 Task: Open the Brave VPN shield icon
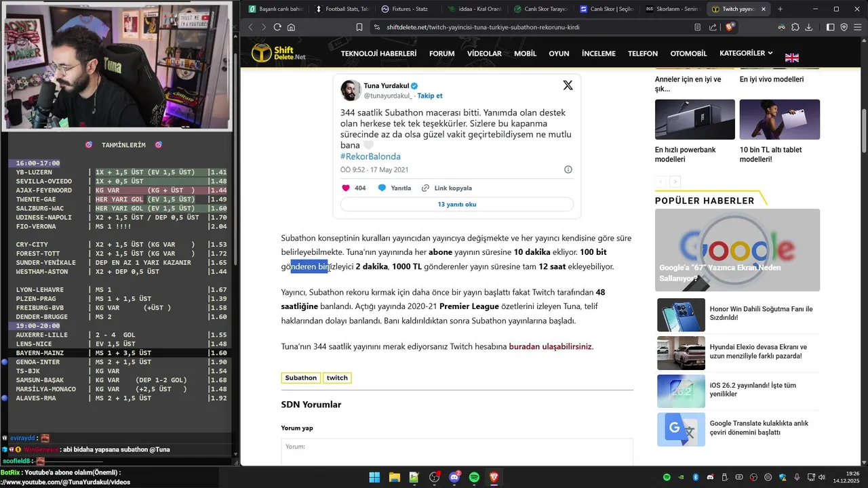(844, 27)
